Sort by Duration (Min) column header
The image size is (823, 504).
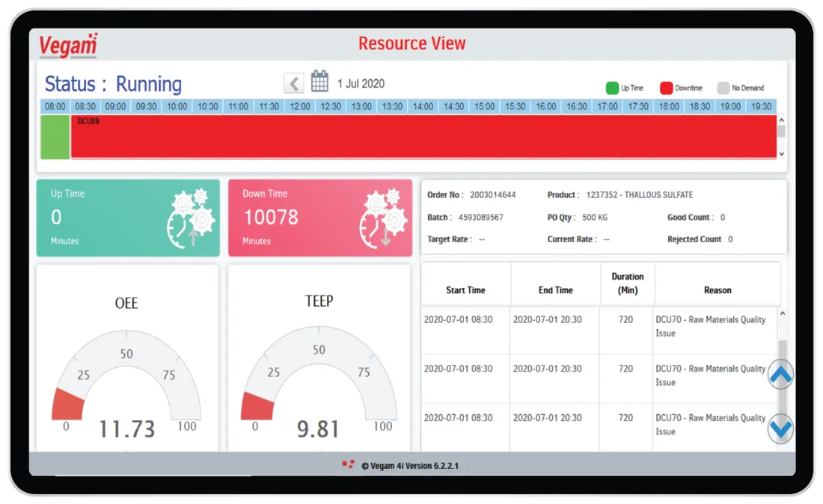(x=627, y=283)
